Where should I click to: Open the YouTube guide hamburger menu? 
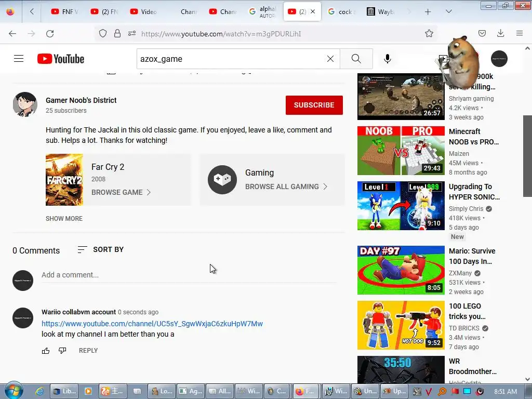[x=19, y=59]
